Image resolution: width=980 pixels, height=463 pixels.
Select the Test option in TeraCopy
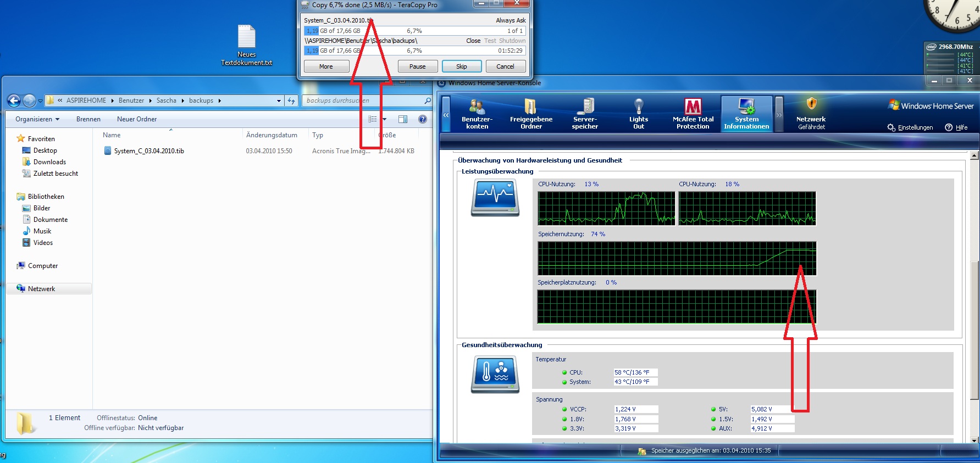(490, 41)
